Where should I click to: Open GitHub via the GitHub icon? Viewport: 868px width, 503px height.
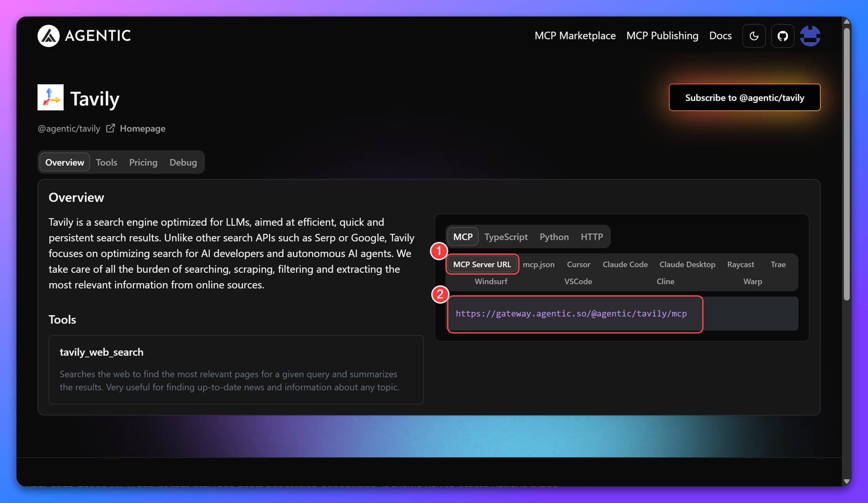(x=783, y=36)
